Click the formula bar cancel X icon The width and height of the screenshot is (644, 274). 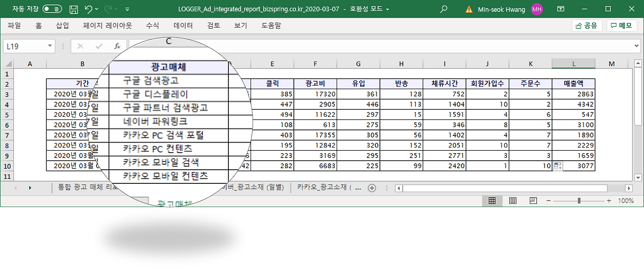pos(80,46)
